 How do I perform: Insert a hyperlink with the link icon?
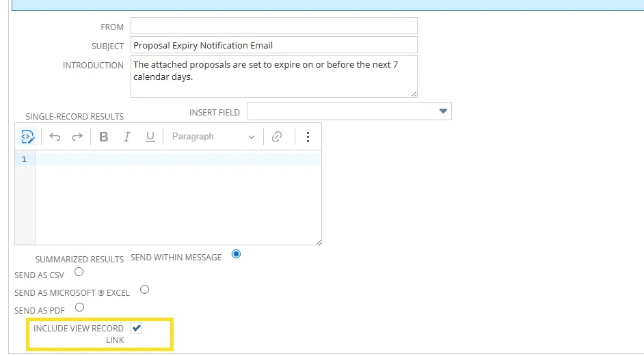[277, 137]
